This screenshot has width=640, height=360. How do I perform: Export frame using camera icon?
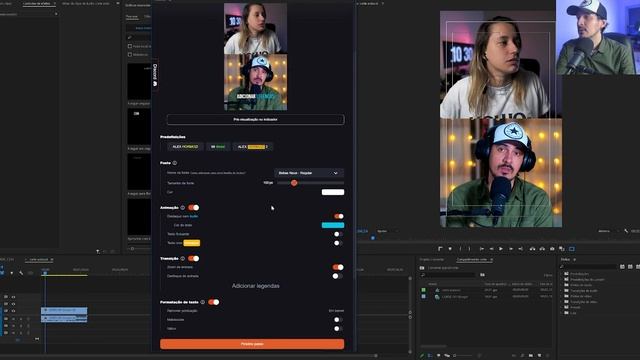pos(552,249)
